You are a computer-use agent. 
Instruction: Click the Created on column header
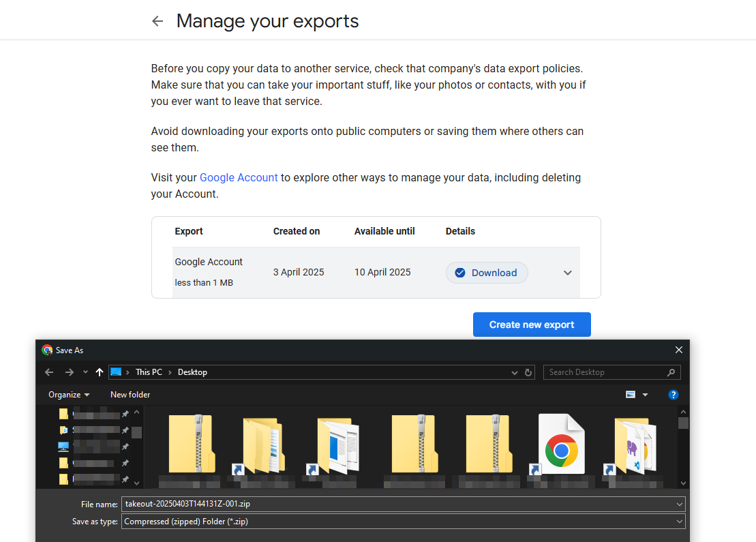pos(297,232)
